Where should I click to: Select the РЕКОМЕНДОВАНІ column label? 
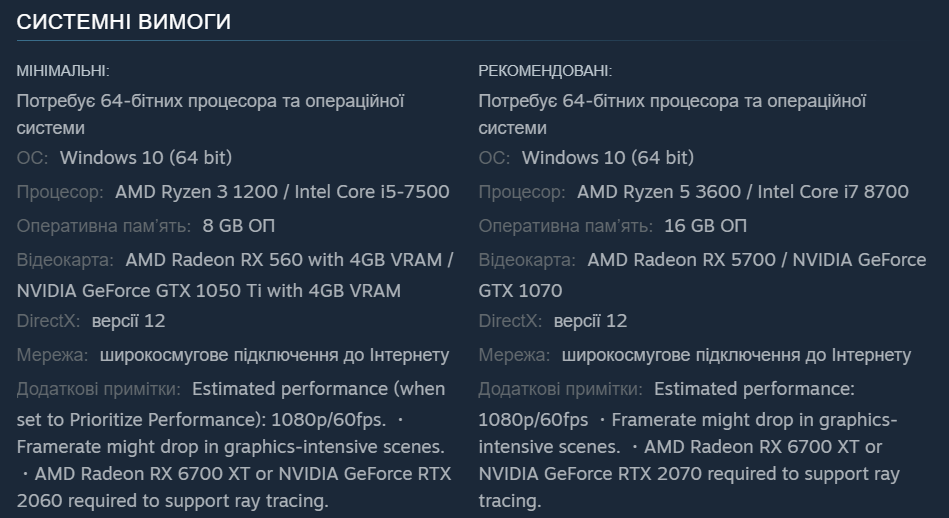(545, 71)
